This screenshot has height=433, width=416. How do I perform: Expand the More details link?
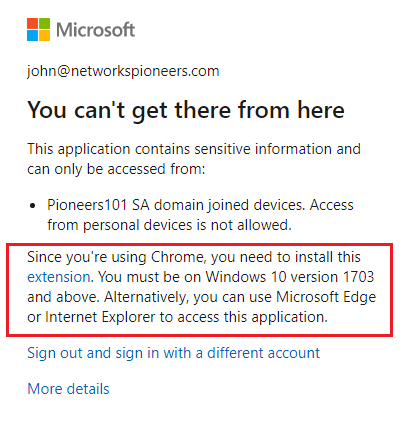68,389
